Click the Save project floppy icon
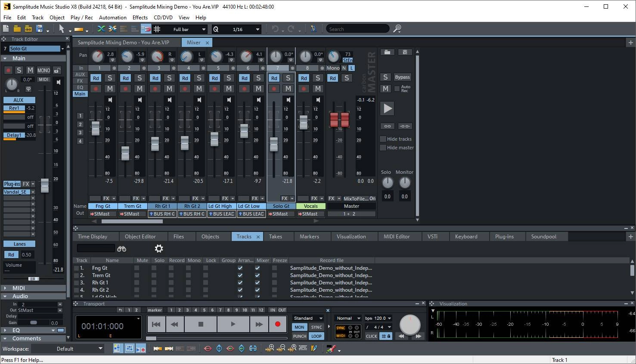Image resolution: width=636 pixels, height=364 pixels. 40,29
